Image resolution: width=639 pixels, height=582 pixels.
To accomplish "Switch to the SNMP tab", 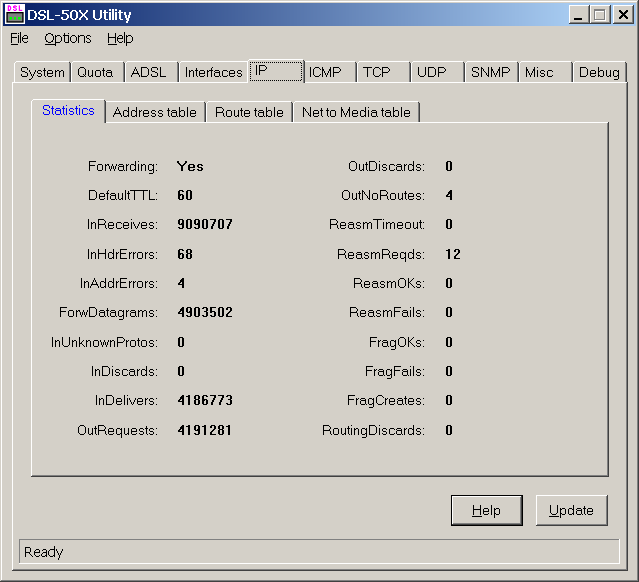I will pos(490,72).
